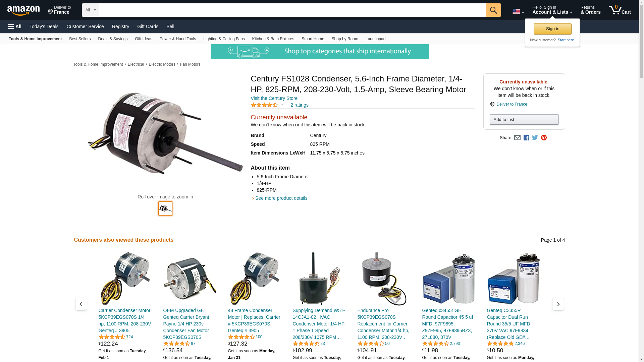This screenshot has width=644, height=362.
Task: Open Today's Deals menu item
Action: click(44, 26)
